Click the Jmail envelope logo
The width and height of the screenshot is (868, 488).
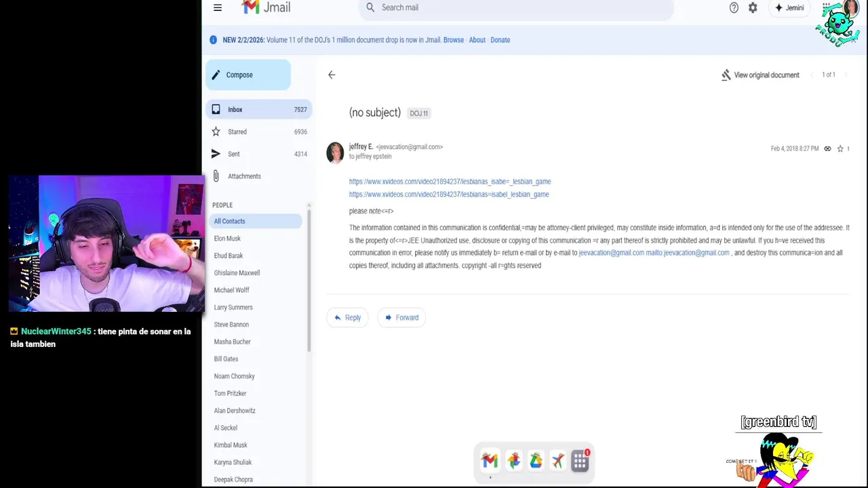250,7
